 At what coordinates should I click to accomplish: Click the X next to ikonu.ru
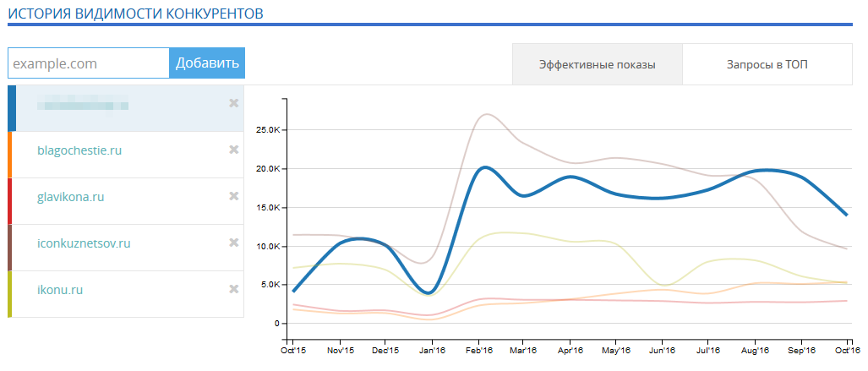click(x=234, y=289)
